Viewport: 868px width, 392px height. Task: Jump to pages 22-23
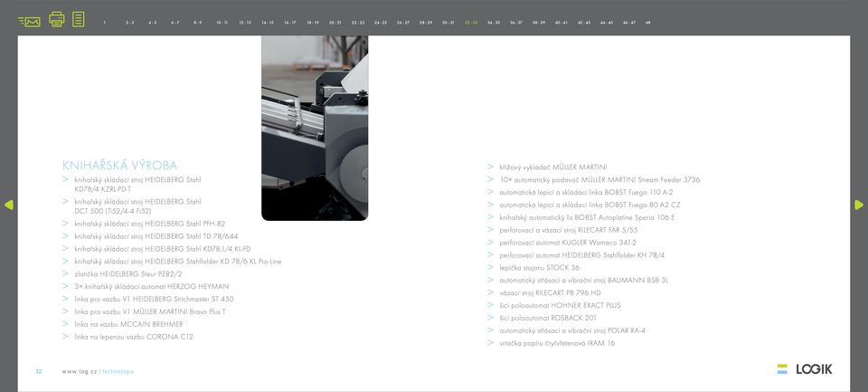358,23
